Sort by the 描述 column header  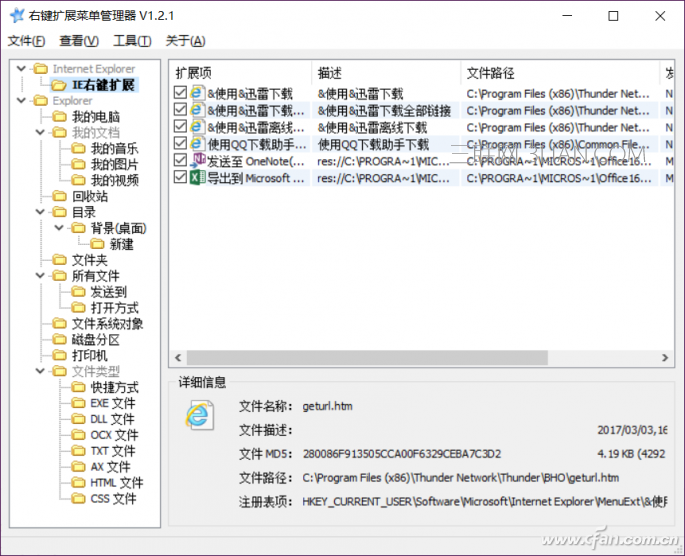[386, 73]
